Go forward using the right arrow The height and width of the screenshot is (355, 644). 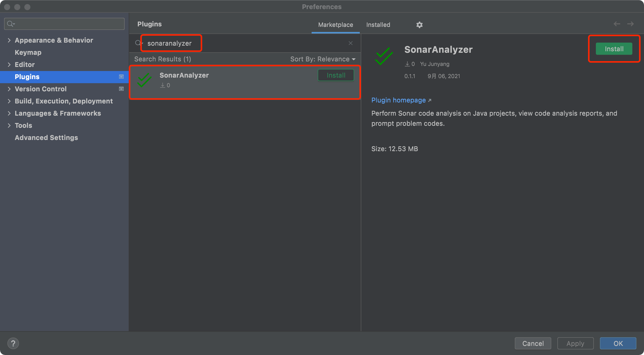630,24
